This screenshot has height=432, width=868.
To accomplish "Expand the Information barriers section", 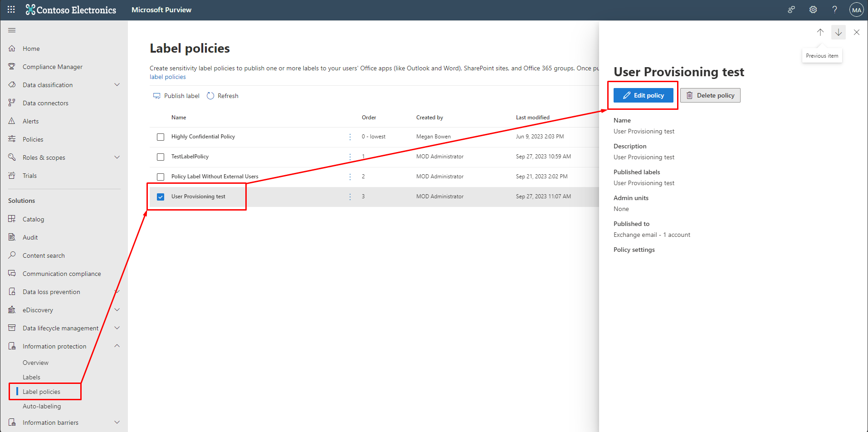I will (117, 422).
